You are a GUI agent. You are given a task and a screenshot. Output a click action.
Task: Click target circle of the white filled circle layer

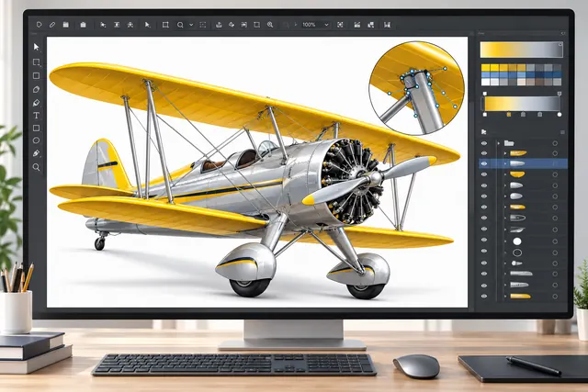555,241
